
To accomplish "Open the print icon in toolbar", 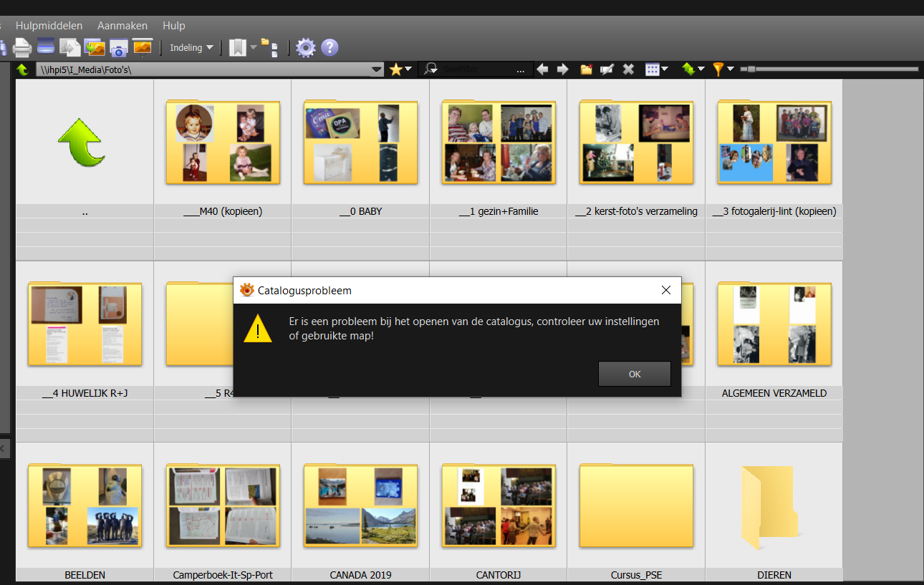I will pos(22,48).
